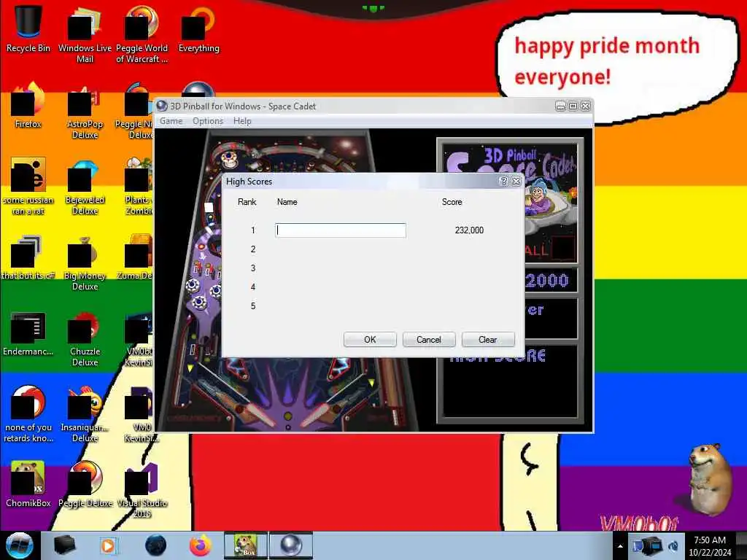Open Zuma Deluxe desktop icon
Screen dimensions: 747x560
[x=135, y=257]
